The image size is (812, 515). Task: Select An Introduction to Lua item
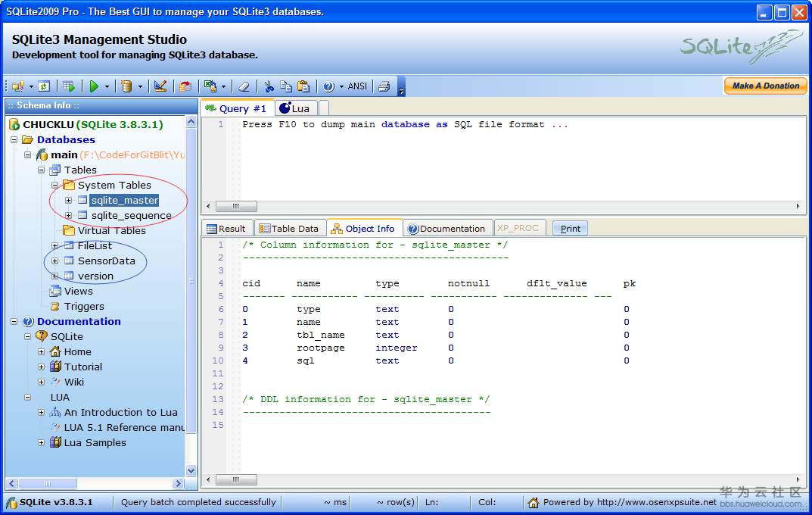[120, 413]
